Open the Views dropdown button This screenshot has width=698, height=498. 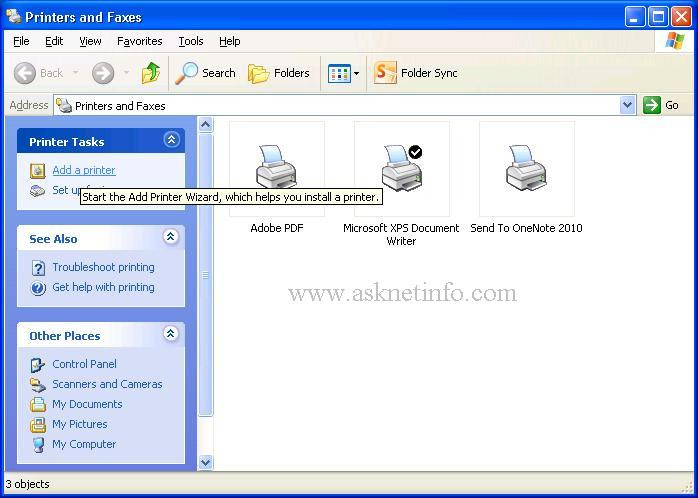coord(343,73)
